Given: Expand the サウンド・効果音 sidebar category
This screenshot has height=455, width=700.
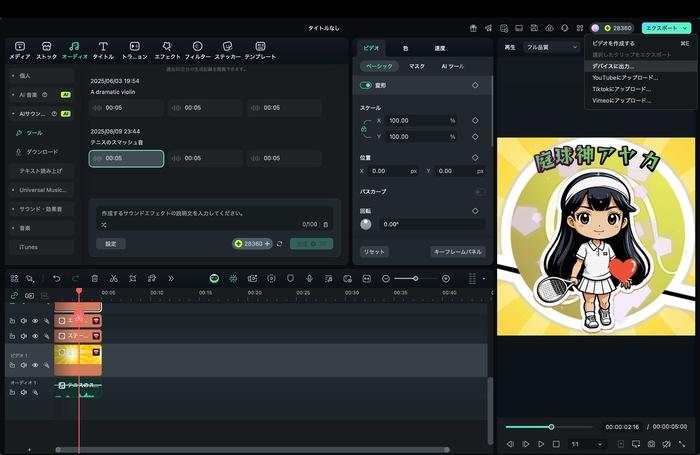Looking at the screenshot, I should [41, 209].
